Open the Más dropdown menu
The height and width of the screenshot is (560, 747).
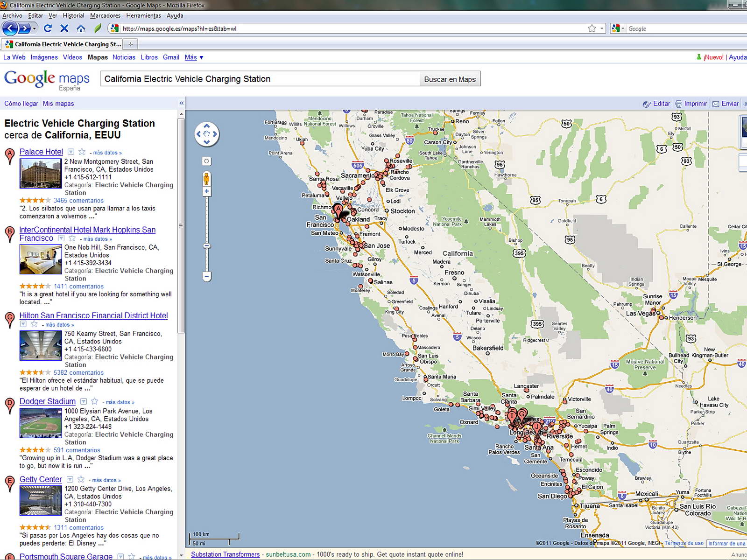(x=194, y=57)
